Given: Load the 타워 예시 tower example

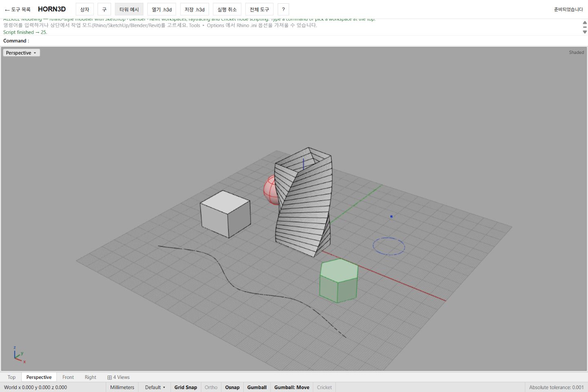Looking at the screenshot, I should pyautogui.click(x=129, y=9).
